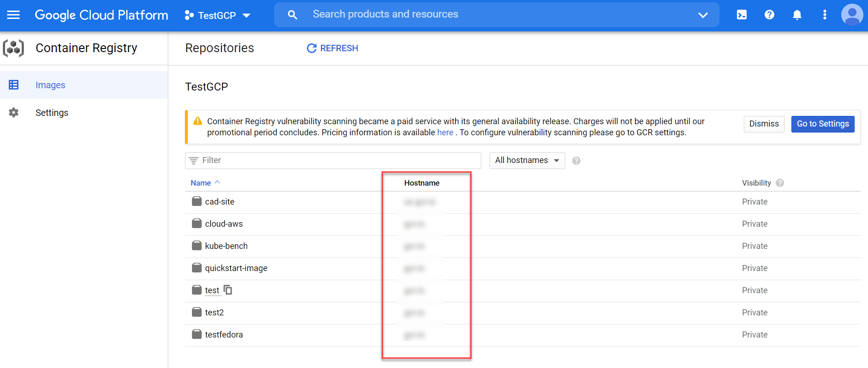Open the testfedora repository
The image size is (868, 368).
click(x=224, y=335)
